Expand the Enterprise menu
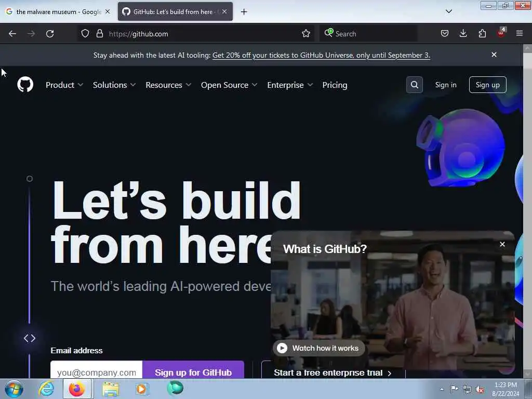Screen dimensions: 532x399 coord(290,85)
